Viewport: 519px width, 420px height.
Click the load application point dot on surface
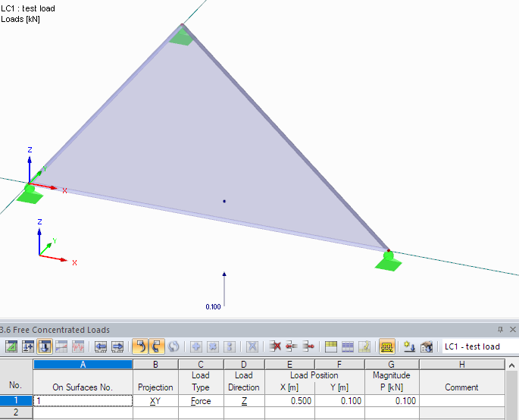[224, 201]
